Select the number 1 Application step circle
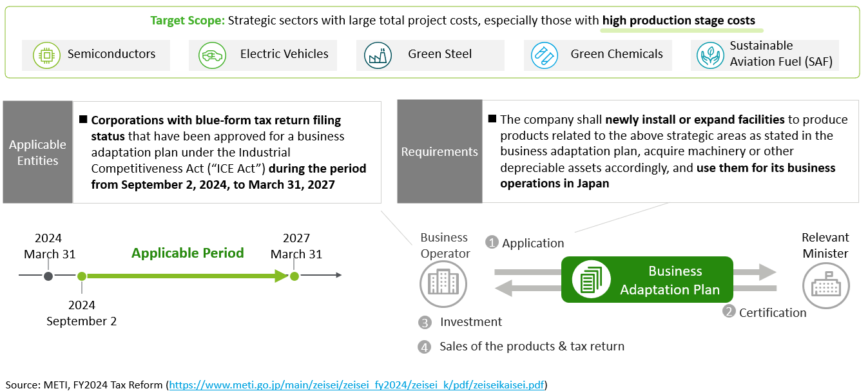 pyautogui.click(x=492, y=243)
